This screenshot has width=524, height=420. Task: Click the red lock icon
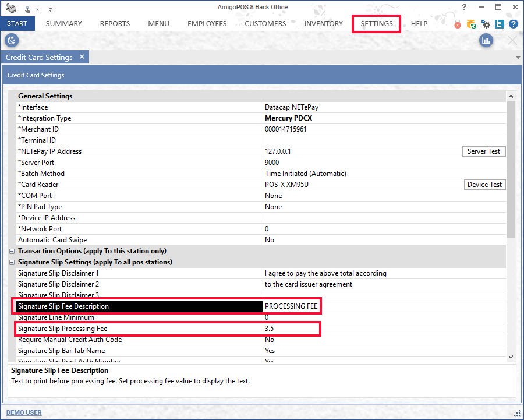(458, 24)
